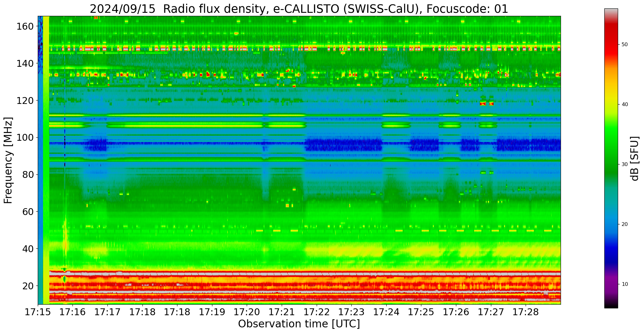Image resolution: width=644 pixels, height=333 pixels.
Task: Click the 17:27 time tick label
Action: [x=491, y=312]
